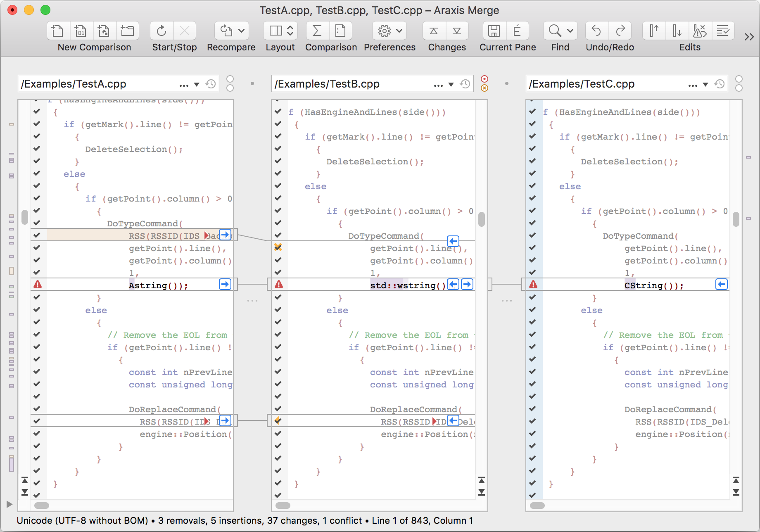Merge CString() leftward from TestC

(x=722, y=284)
